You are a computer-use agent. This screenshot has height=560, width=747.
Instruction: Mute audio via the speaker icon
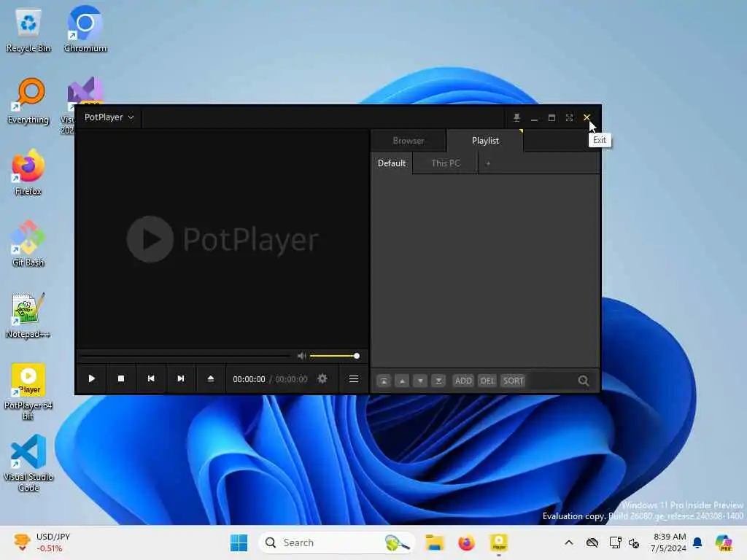(301, 356)
